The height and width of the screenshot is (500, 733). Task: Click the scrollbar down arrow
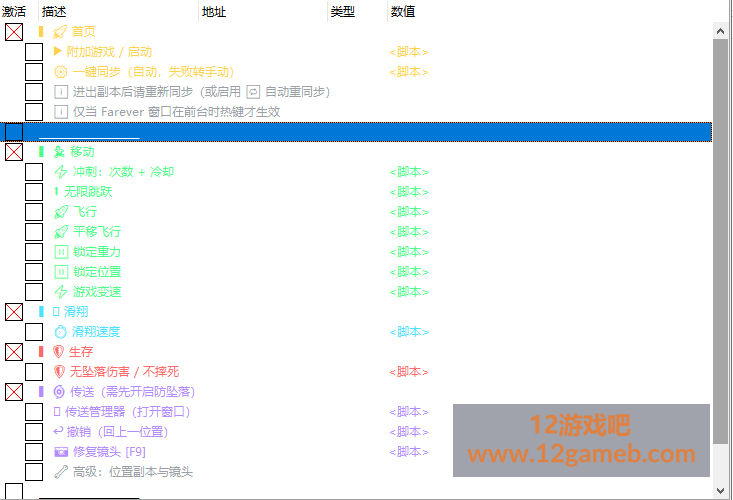(x=720, y=490)
